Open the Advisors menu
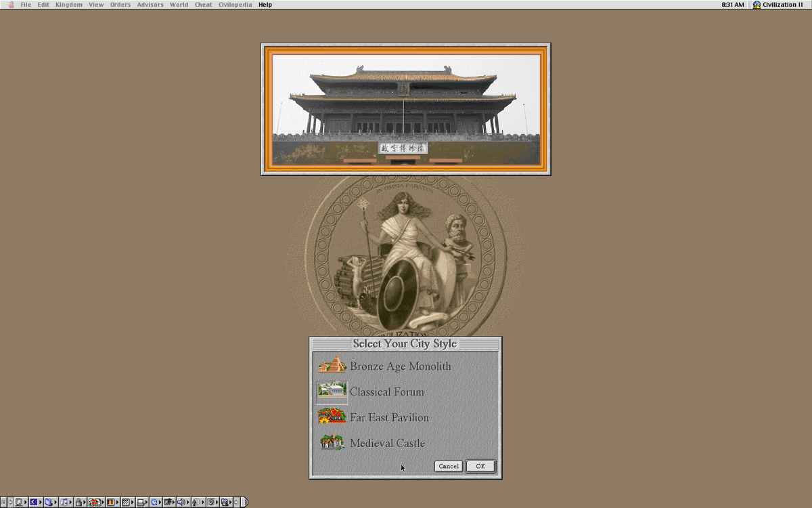 [x=150, y=5]
